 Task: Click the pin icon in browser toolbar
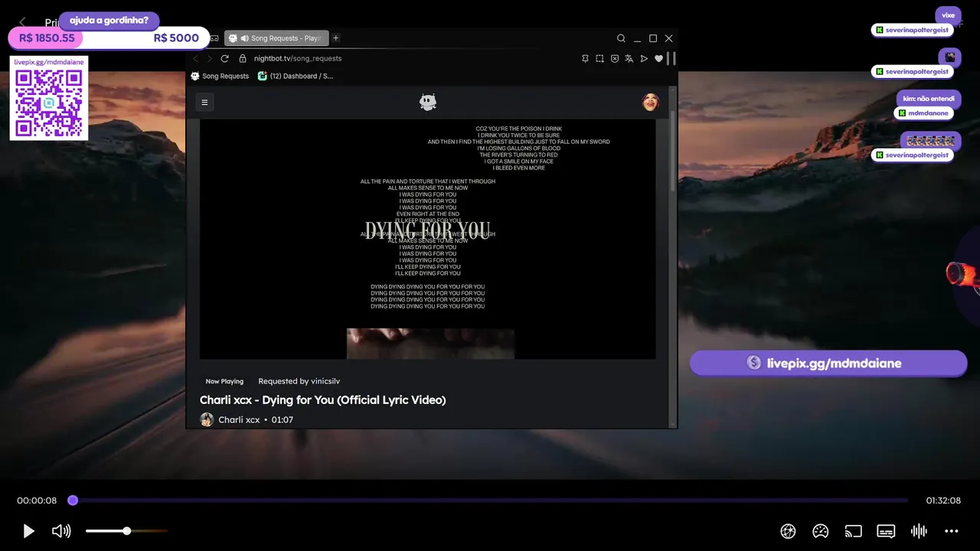click(x=585, y=58)
